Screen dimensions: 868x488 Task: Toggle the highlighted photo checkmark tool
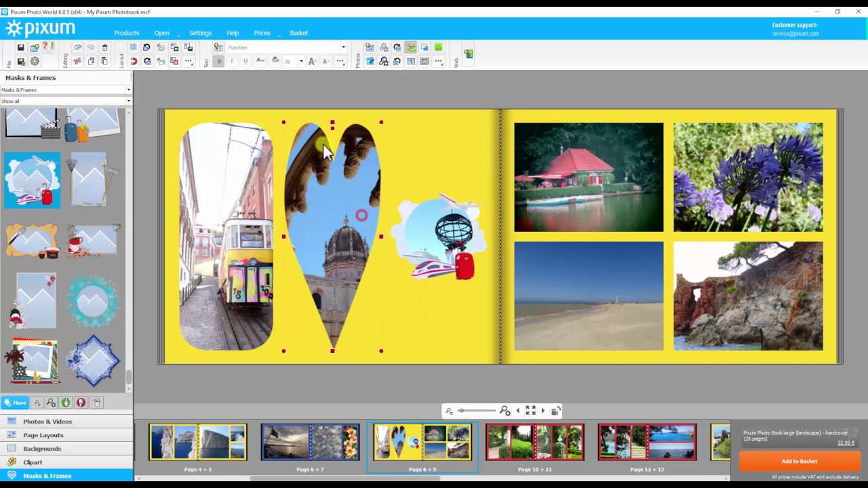tap(411, 47)
